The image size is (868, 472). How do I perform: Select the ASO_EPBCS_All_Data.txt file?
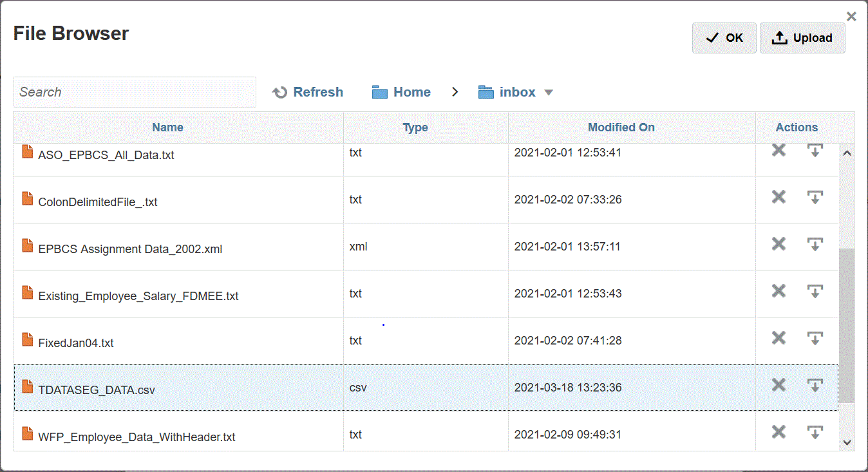point(106,155)
